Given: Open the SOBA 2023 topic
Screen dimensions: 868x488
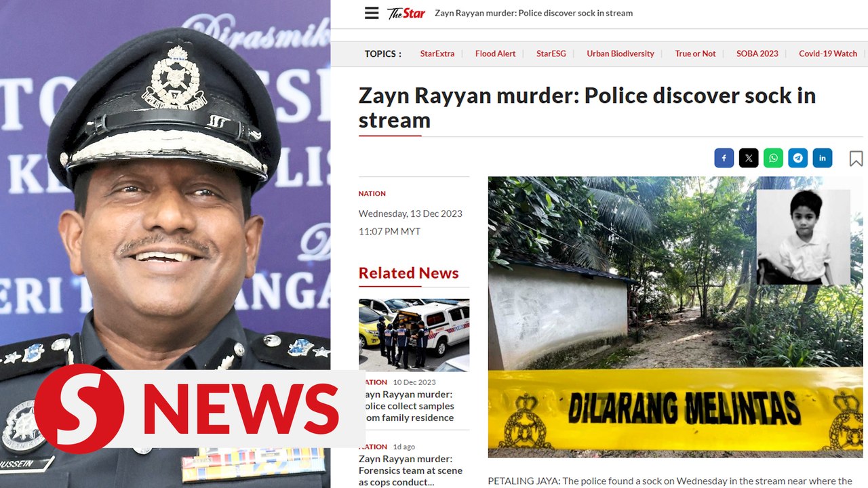Looking at the screenshot, I should point(757,54).
